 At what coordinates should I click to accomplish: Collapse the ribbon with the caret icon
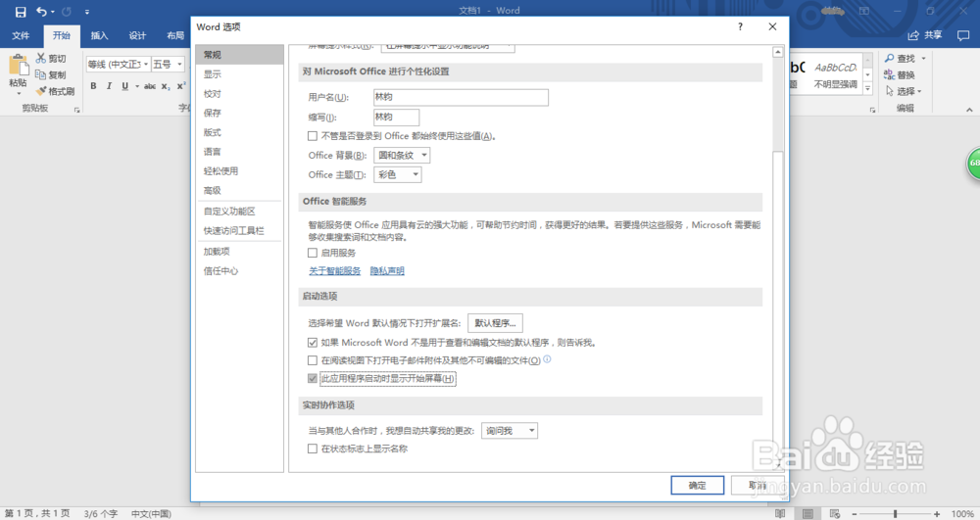pos(969,110)
